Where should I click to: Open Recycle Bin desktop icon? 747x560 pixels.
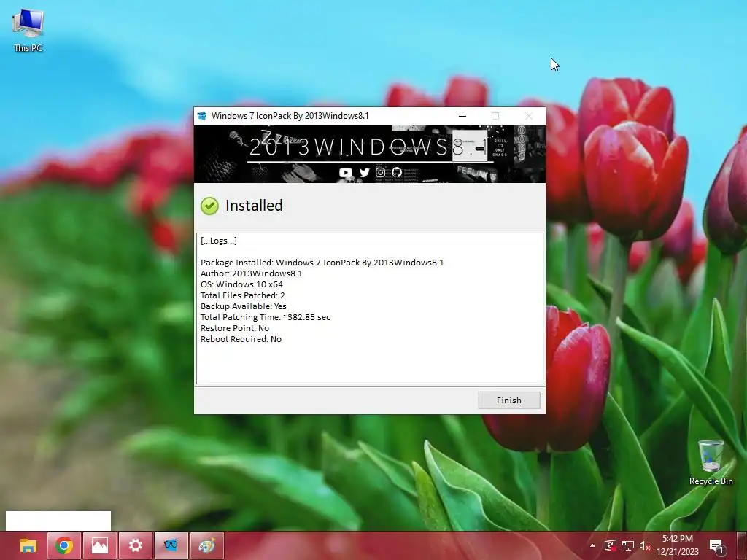pos(711,462)
